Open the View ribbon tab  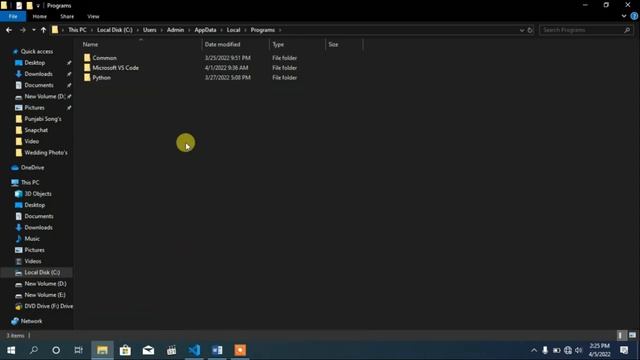click(x=93, y=16)
